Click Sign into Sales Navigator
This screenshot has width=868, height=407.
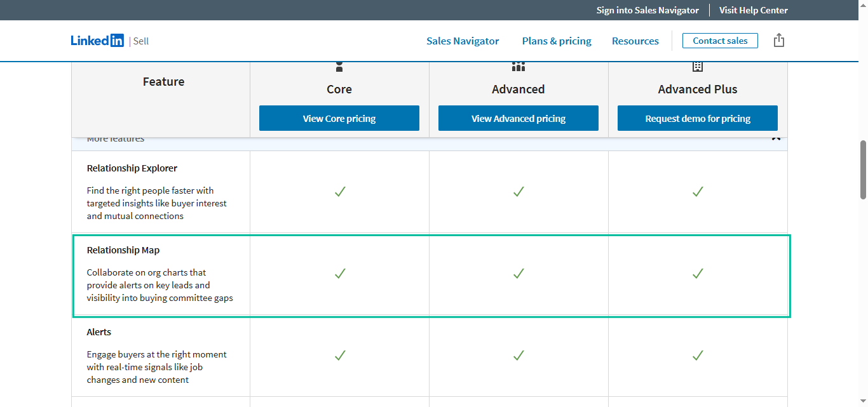[x=647, y=10]
